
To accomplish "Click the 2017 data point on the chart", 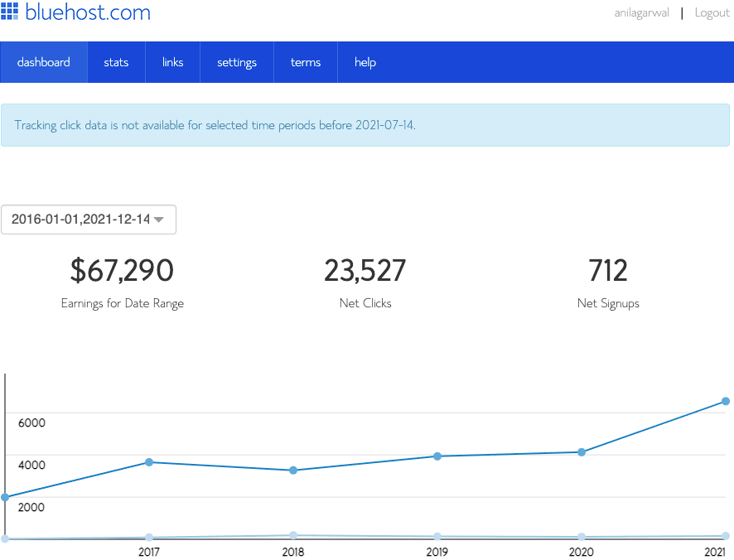I will coord(148,462).
